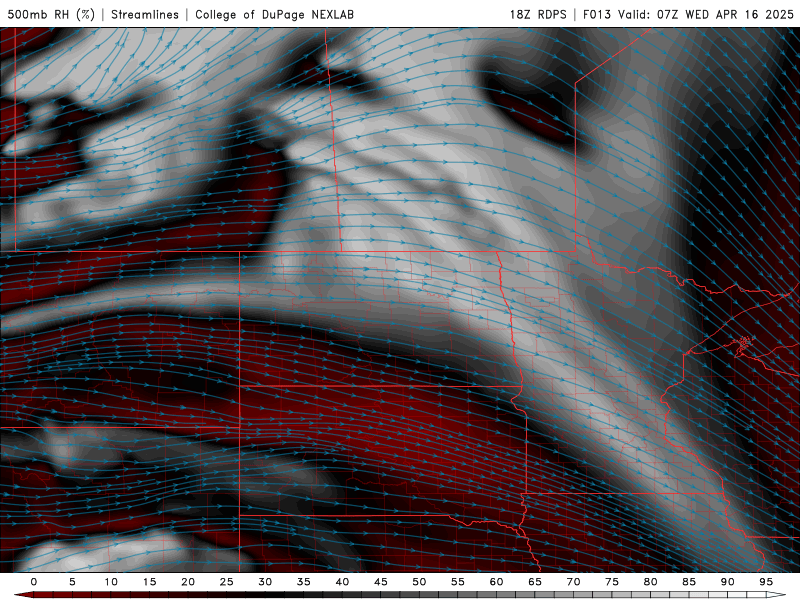Click the "45" value on the color scale
This screenshot has height=600, width=800.
(x=381, y=582)
